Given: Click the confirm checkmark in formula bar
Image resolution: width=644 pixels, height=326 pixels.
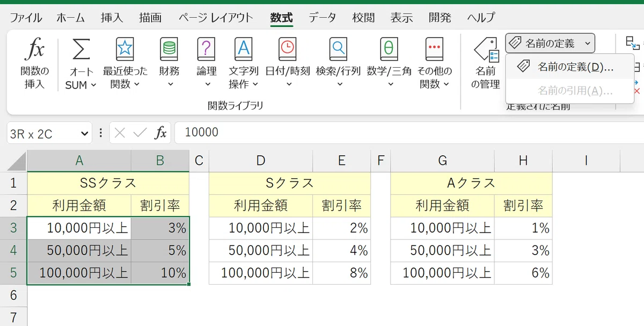Looking at the screenshot, I should point(140,133).
